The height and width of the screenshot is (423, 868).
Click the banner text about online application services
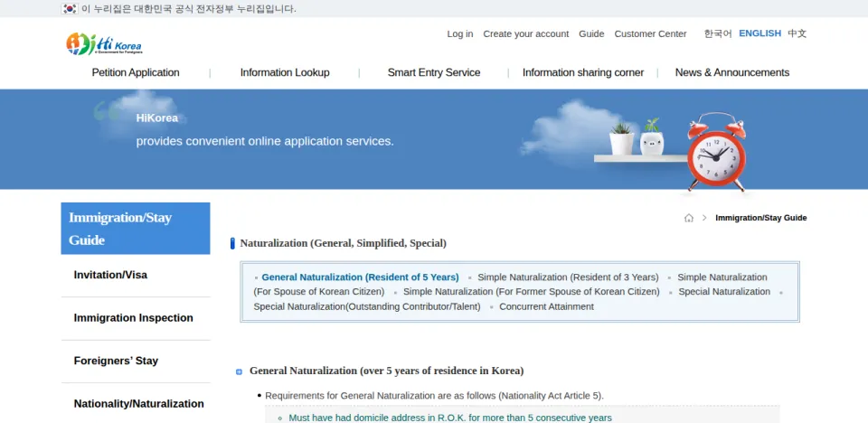(265, 141)
